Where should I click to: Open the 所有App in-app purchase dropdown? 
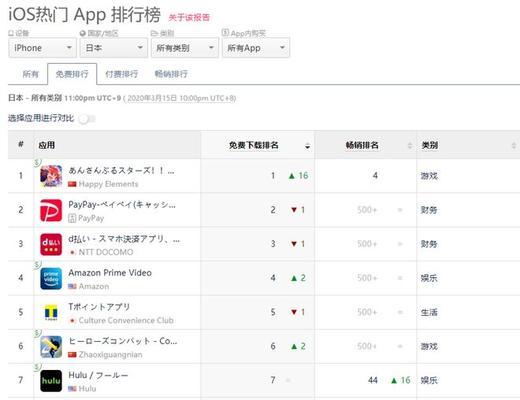click(256, 48)
